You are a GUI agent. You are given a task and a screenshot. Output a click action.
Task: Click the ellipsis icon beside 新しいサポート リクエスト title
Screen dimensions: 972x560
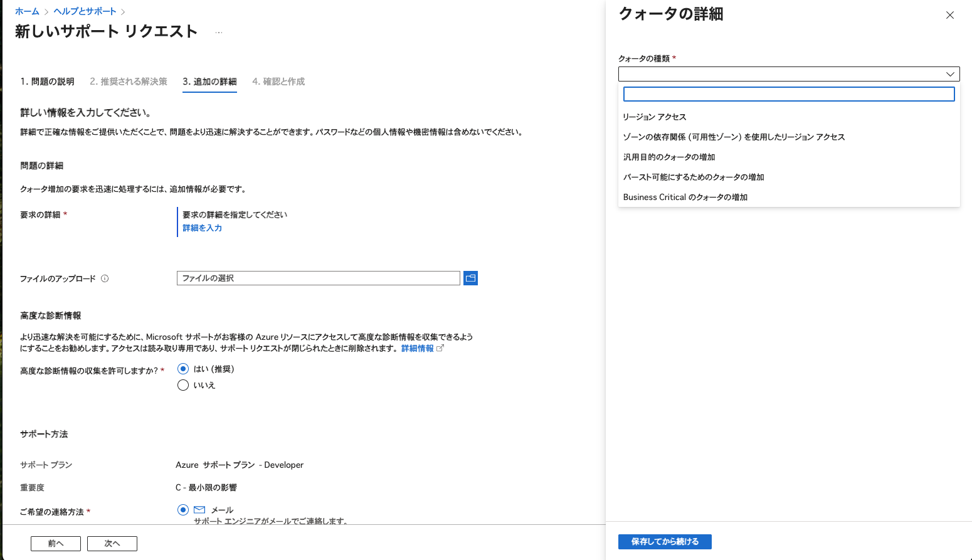point(218,33)
